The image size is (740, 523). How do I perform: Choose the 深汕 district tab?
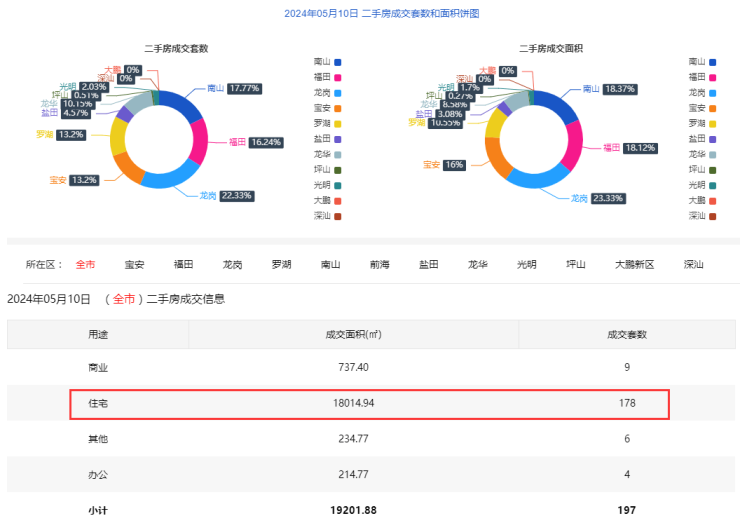coord(694,265)
